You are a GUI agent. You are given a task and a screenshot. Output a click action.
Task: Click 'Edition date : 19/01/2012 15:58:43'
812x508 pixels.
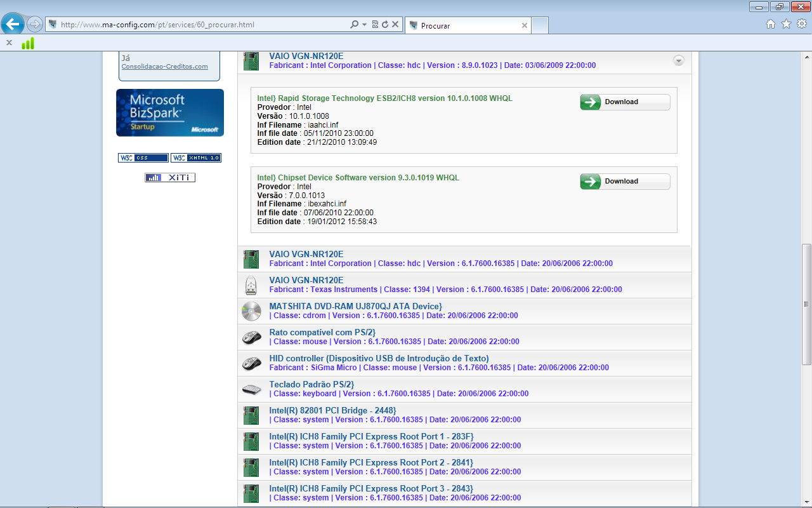tap(317, 222)
